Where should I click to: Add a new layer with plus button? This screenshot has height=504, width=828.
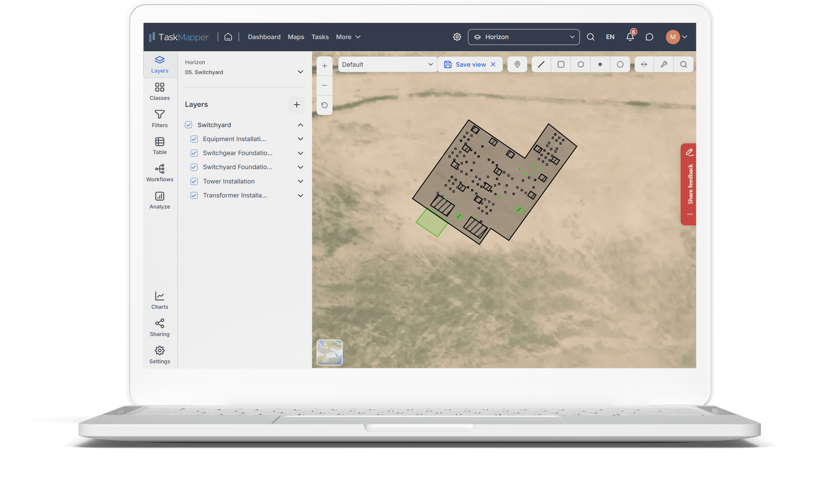pyautogui.click(x=296, y=105)
